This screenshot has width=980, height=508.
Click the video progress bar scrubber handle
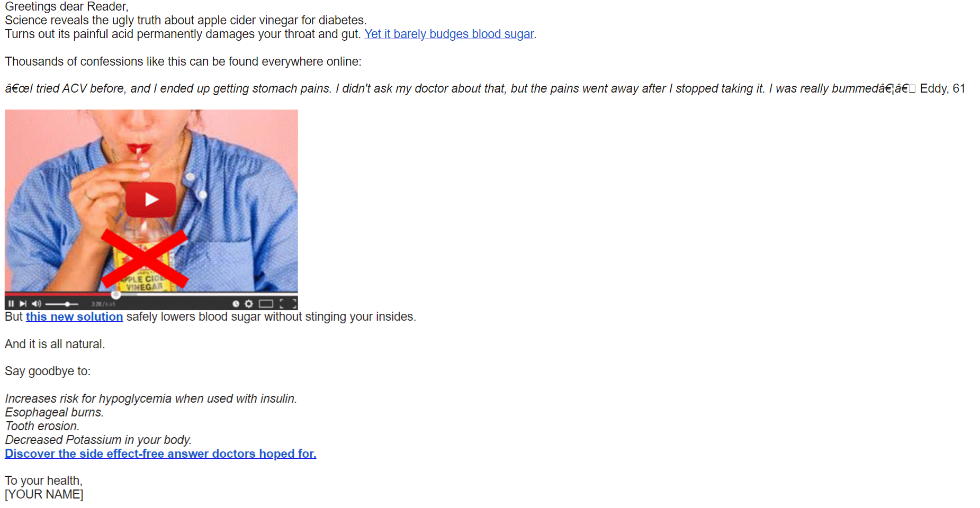click(x=116, y=294)
